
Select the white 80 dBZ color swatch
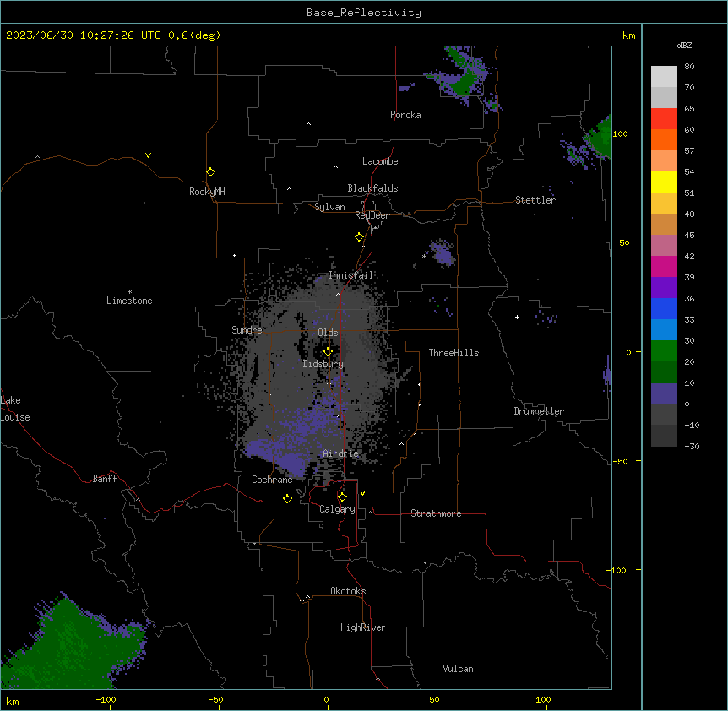664,76
